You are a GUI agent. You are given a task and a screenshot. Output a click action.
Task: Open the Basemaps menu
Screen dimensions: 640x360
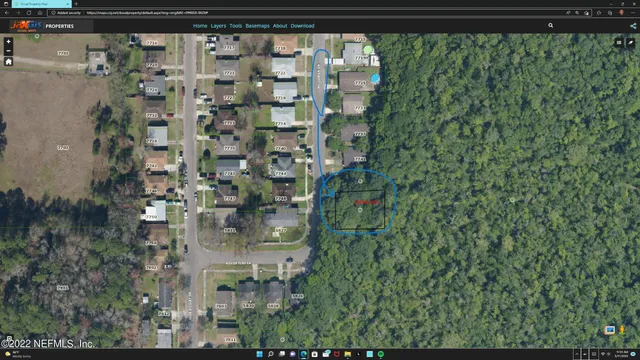(258, 26)
